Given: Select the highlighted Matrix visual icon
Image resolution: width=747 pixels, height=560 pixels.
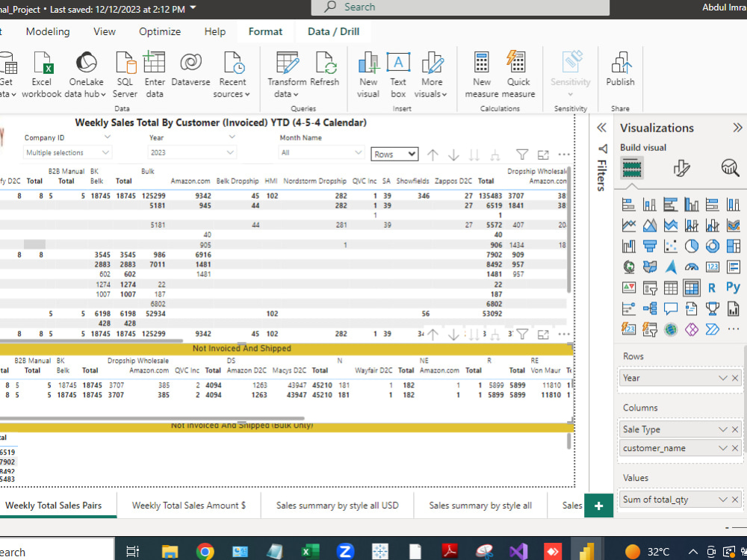Looking at the screenshot, I should pyautogui.click(x=691, y=287).
